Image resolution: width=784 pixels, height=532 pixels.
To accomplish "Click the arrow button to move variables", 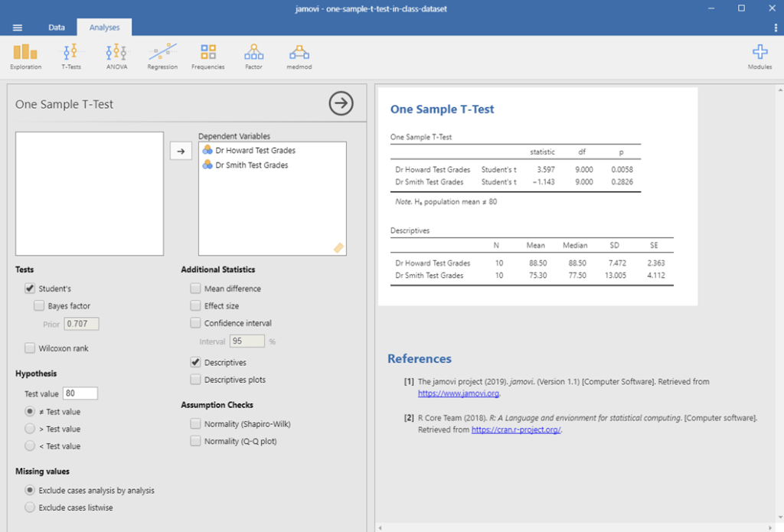I will pyautogui.click(x=181, y=151).
